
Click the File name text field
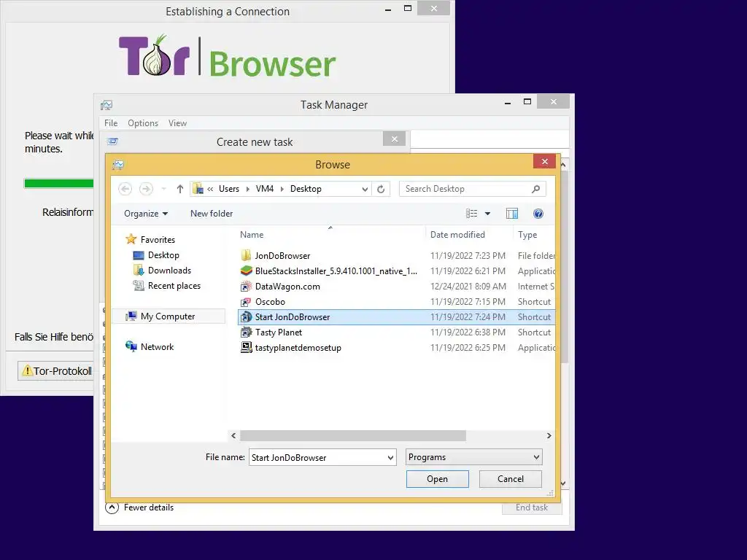[x=317, y=458]
